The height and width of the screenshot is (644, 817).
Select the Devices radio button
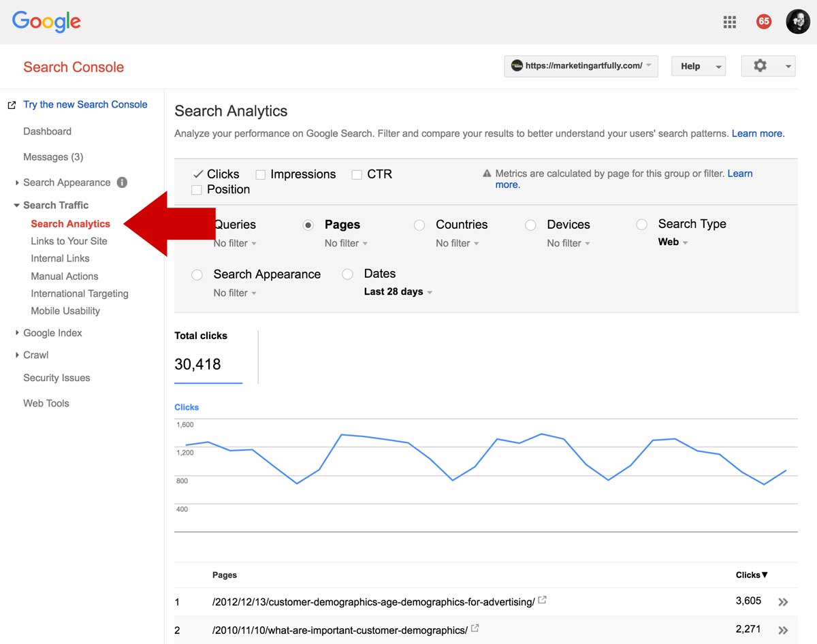point(530,225)
